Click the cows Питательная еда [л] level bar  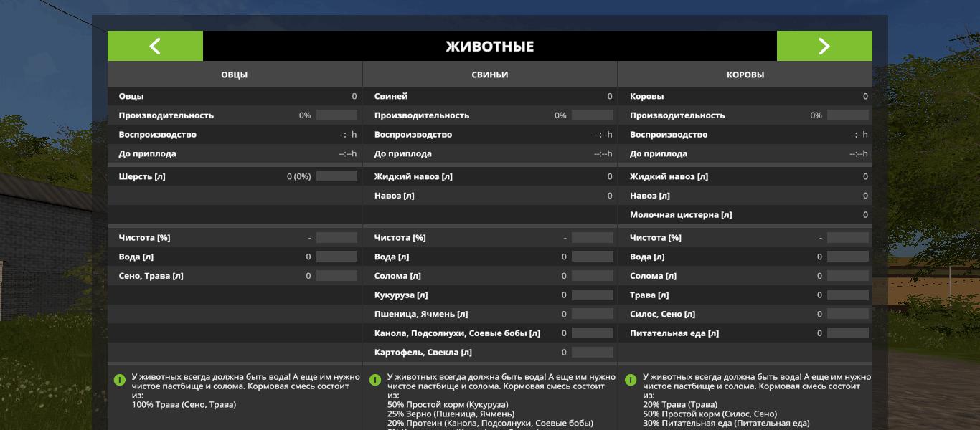click(847, 333)
